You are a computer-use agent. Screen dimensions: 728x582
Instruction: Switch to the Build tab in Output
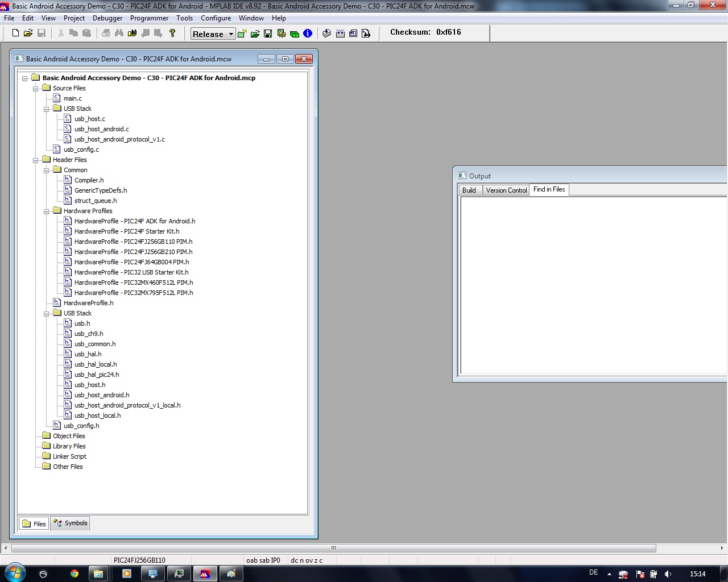[x=469, y=190]
